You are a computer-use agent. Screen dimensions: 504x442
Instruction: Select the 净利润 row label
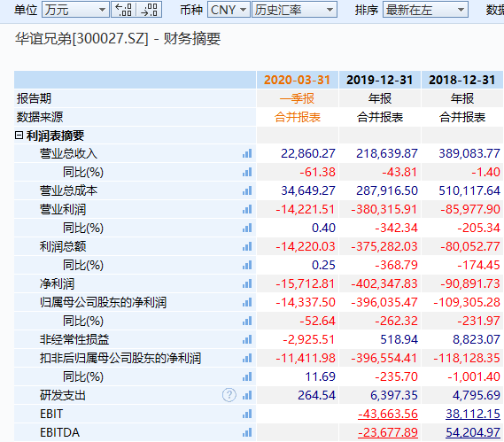[x=57, y=283]
